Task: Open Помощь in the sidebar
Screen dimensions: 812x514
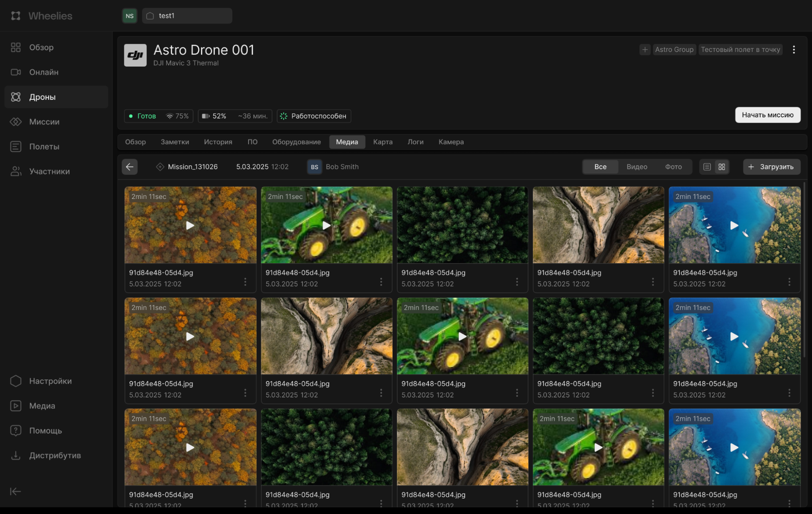Action: coord(45,430)
